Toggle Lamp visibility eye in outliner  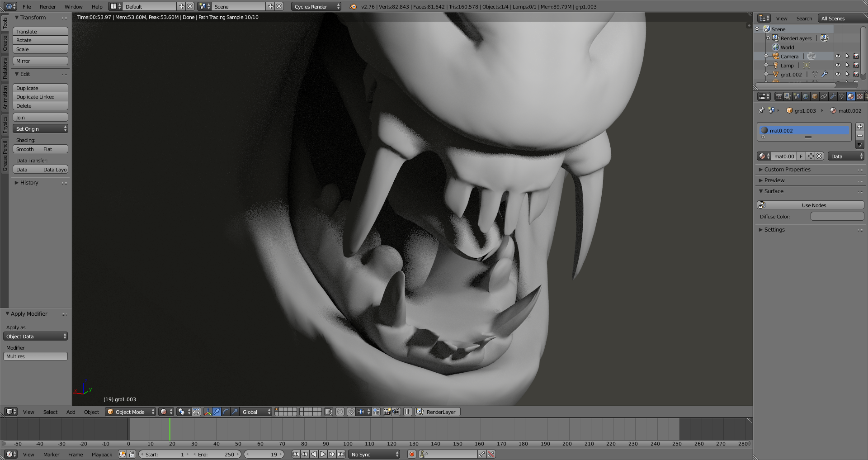[838, 65]
